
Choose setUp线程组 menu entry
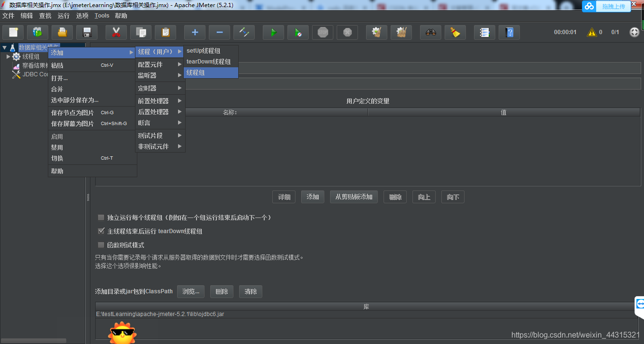click(x=211, y=51)
